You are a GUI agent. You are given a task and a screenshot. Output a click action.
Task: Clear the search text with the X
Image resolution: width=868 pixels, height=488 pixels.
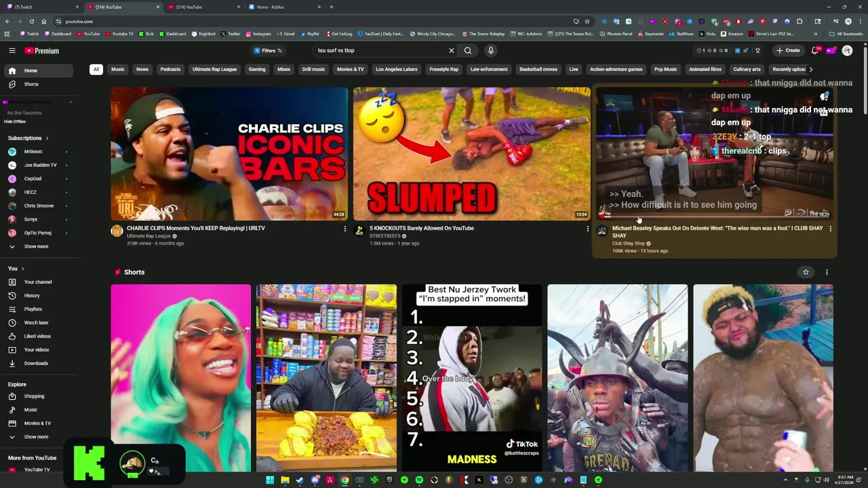[x=451, y=51]
